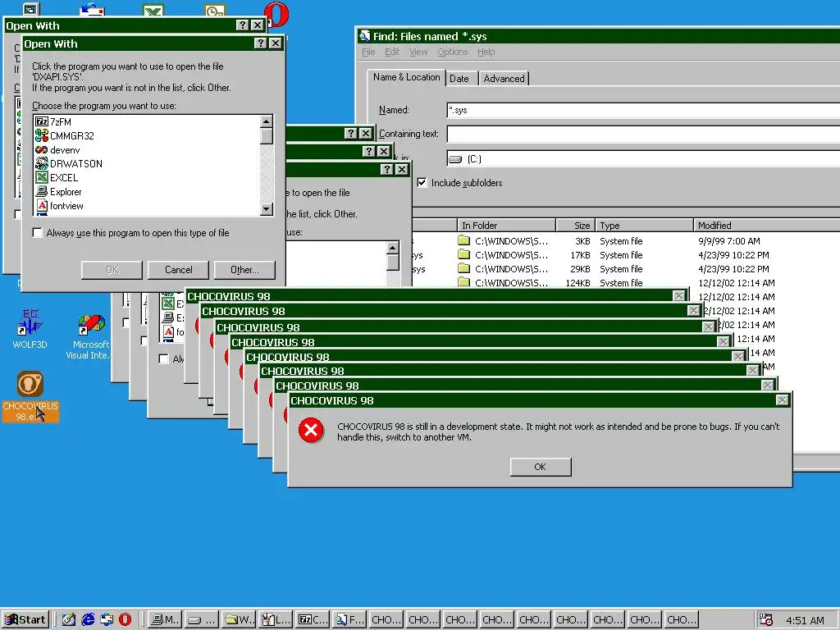Click the greyed OK button in Open With
The height and width of the screenshot is (630, 840).
(x=112, y=270)
